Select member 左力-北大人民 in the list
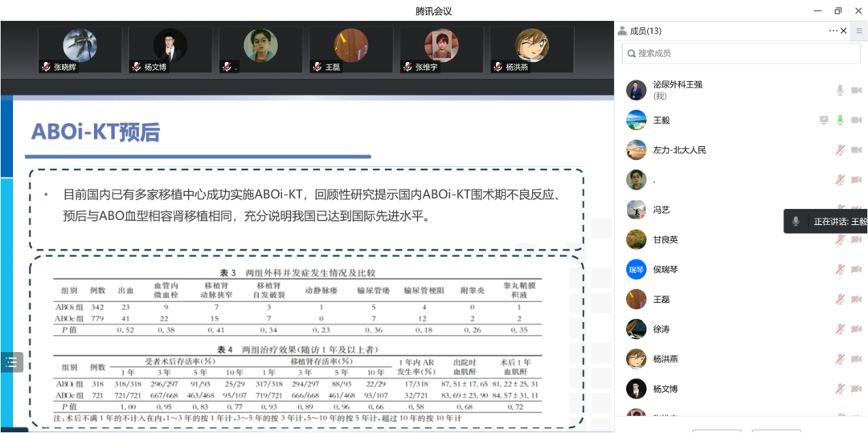The width and height of the screenshot is (868, 433). point(741,150)
